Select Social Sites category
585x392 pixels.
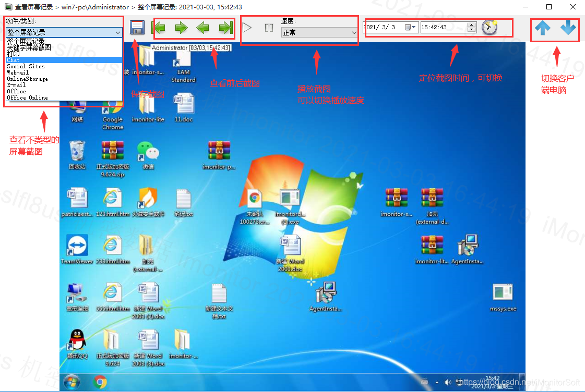pyautogui.click(x=64, y=66)
